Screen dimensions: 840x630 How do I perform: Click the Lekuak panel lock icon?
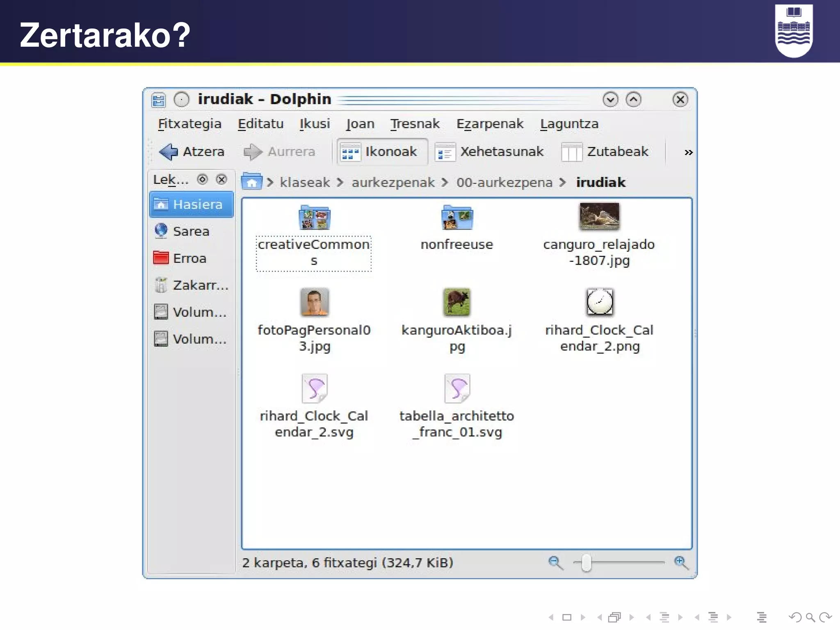click(202, 179)
